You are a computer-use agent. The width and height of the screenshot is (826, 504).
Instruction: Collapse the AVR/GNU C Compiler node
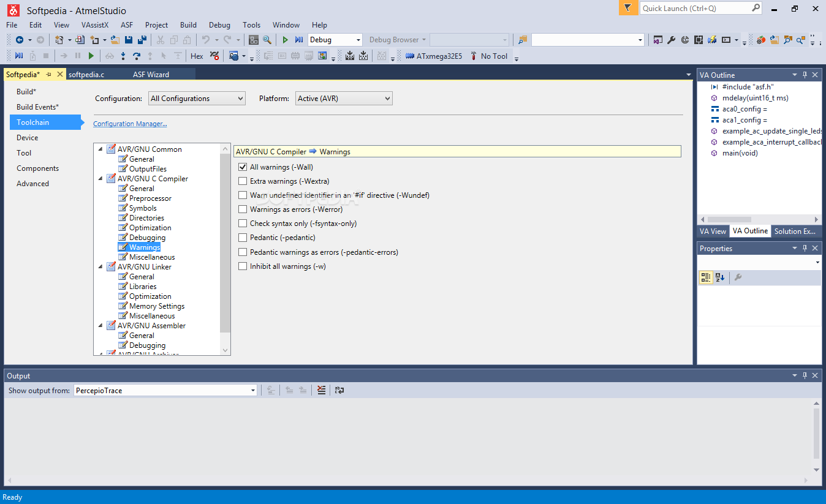click(x=100, y=179)
